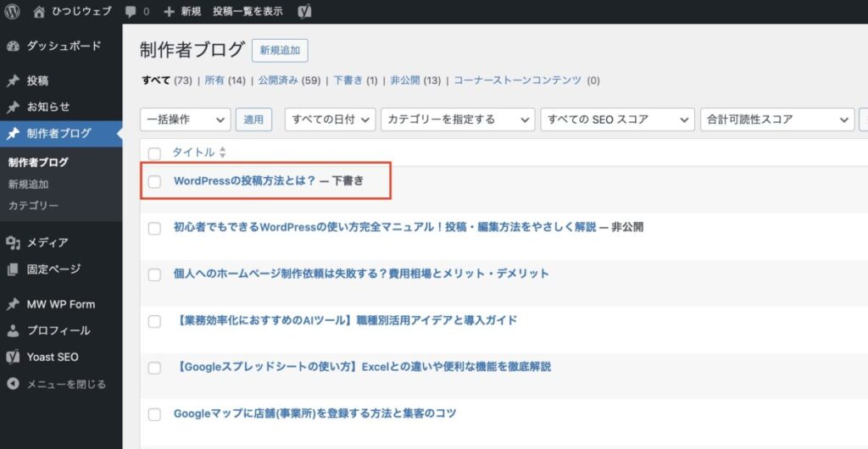Click the 制作者ブログ top-level sidebar item
The height and width of the screenshot is (449, 868).
(61, 134)
